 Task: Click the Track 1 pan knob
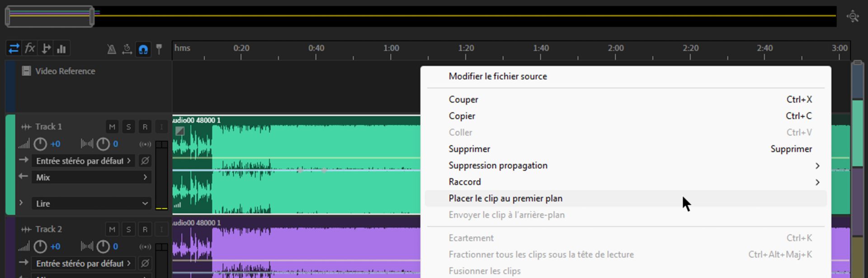coord(103,144)
